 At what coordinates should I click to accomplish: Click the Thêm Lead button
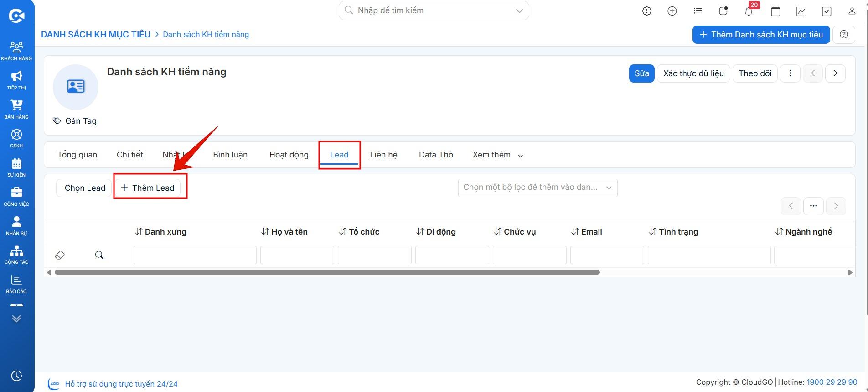coord(148,188)
